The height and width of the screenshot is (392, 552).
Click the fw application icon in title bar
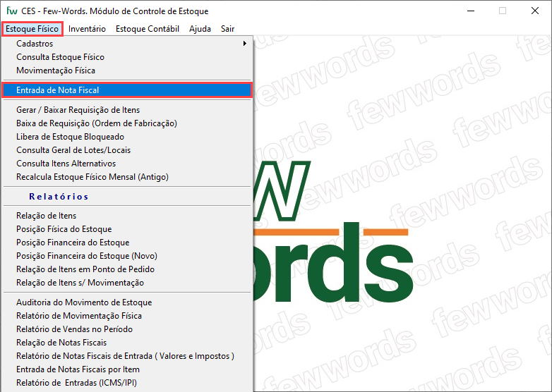(x=11, y=11)
